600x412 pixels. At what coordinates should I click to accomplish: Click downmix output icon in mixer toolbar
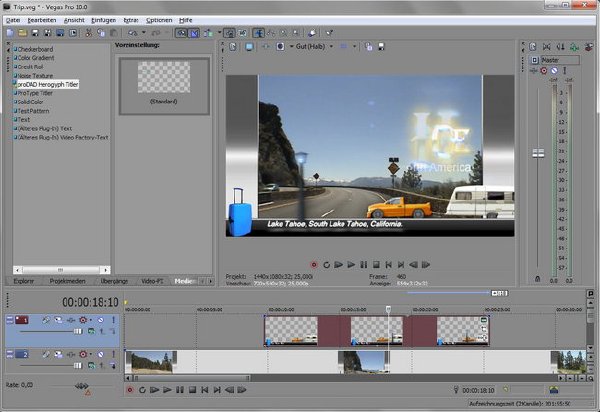pos(546,47)
